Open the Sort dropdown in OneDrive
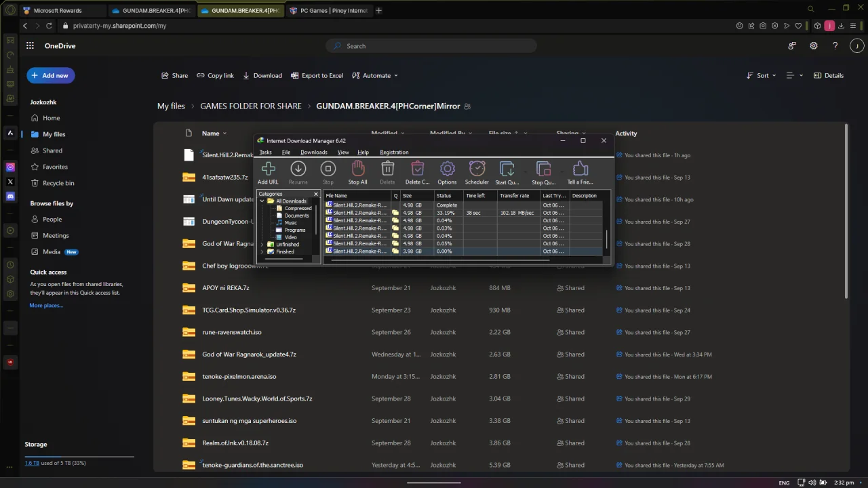The height and width of the screenshot is (488, 868). (761, 75)
